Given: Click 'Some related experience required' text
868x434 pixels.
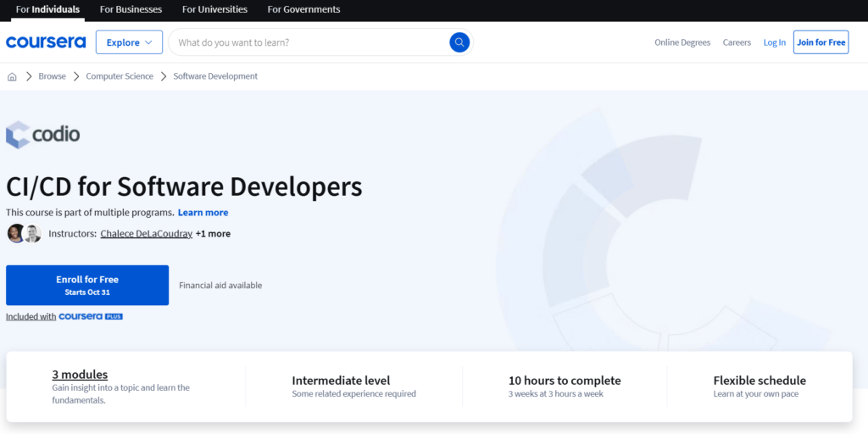Looking at the screenshot, I should pos(353,394).
